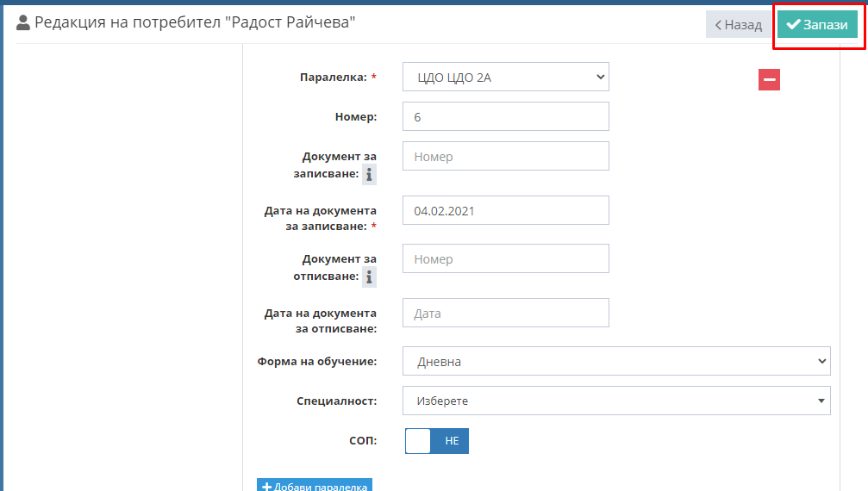
Task: Toggle the СОП switch
Action: [437, 441]
